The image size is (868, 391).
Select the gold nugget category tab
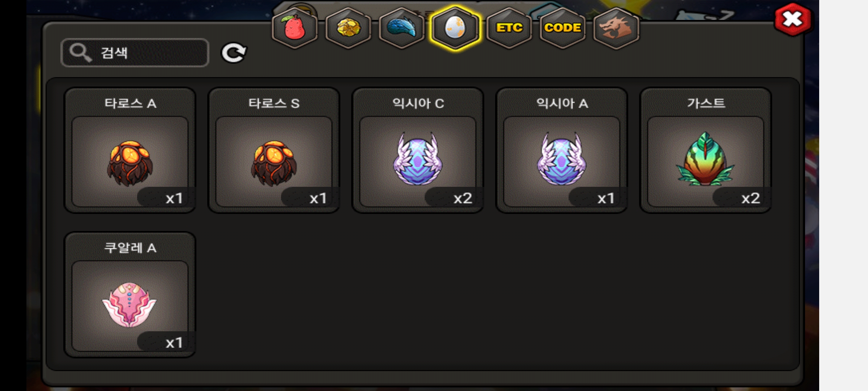[x=348, y=28]
